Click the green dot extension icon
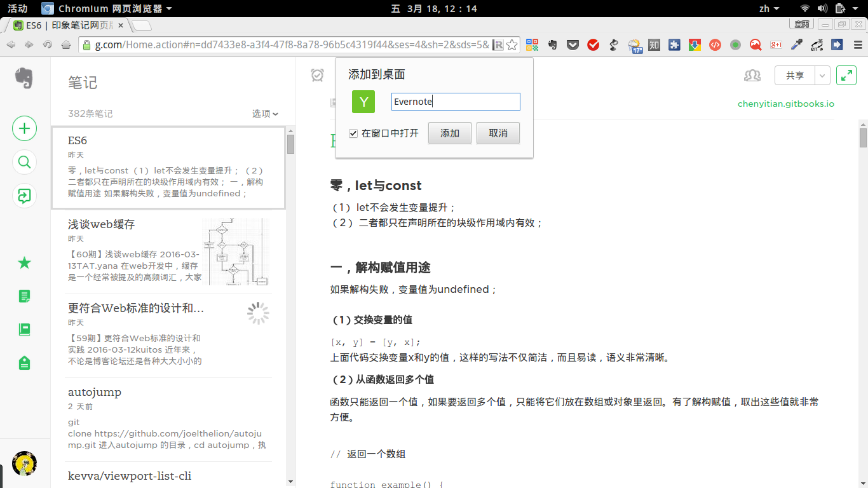This screenshot has width=868, height=488. [735, 44]
